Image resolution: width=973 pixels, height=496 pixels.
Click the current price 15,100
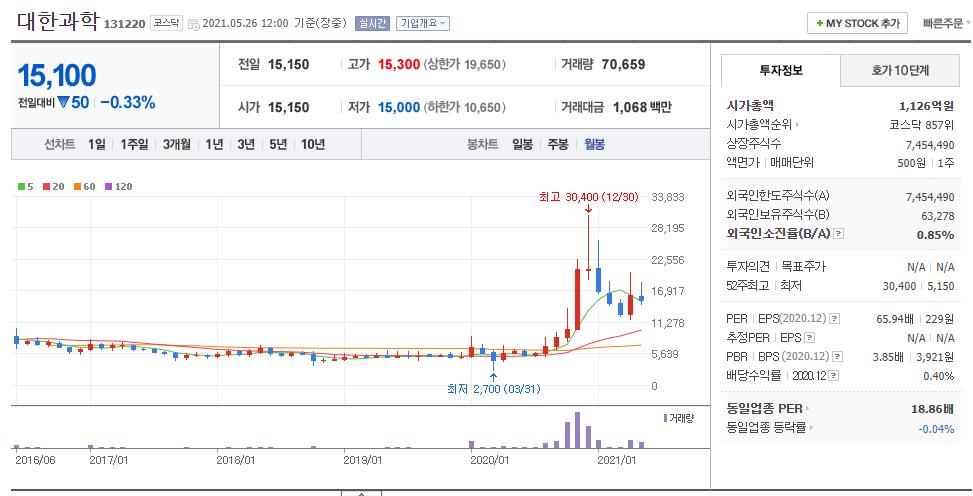[x=56, y=76]
